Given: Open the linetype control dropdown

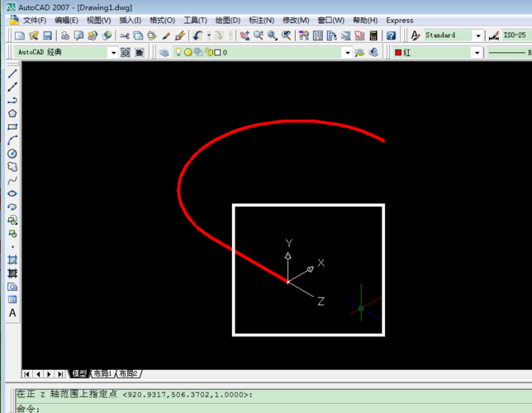Looking at the screenshot, I should [509, 53].
